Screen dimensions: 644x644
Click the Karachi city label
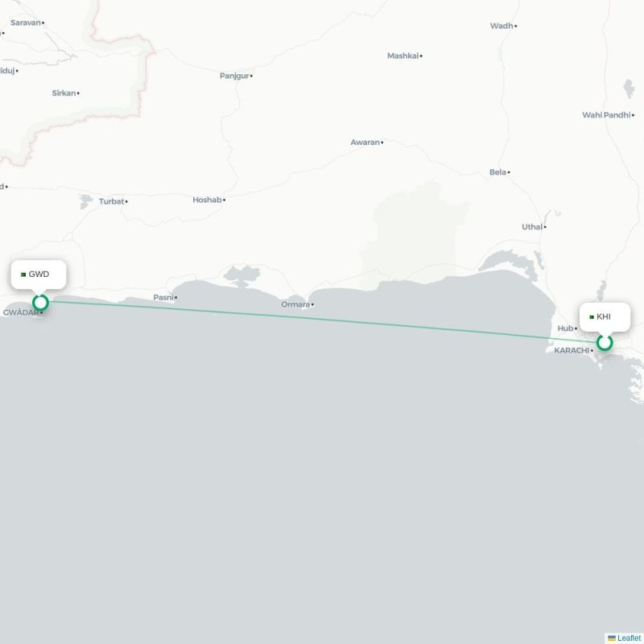point(572,350)
